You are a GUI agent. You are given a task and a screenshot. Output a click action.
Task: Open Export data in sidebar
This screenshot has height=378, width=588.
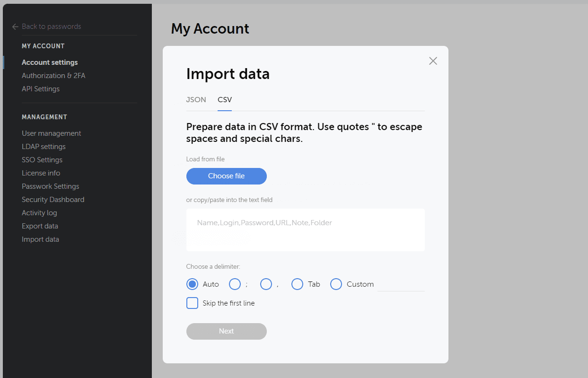tap(40, 226)
